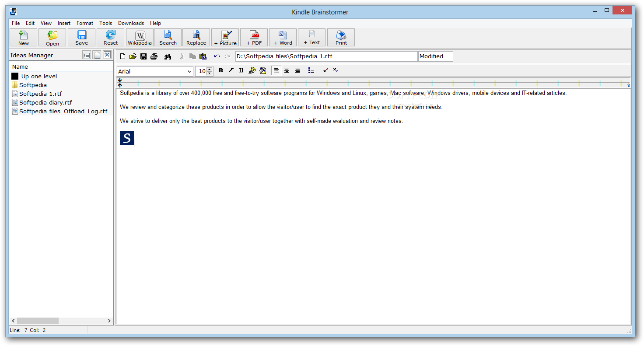Image resolution: width=644 pixels, height=346 pixels.
Task: Click the page icon in Ideas Manager header
Action: click(x=97, y=55)
